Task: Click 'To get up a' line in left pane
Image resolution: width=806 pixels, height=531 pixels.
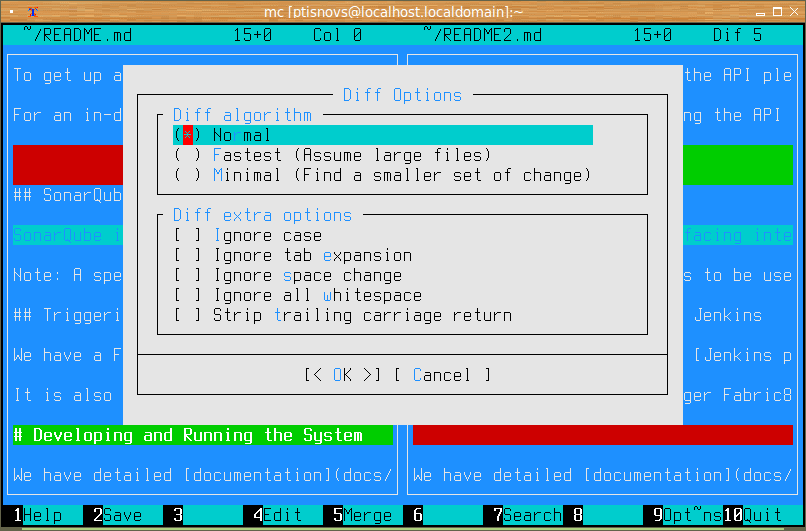Action: (x=68, y=75)
